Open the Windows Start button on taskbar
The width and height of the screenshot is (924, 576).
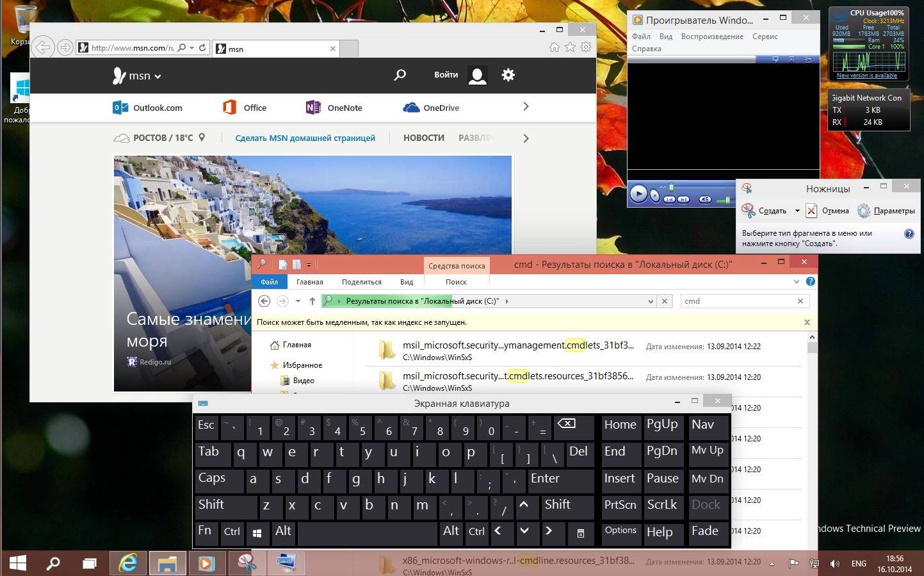pyautogui.click(x=18, y=563)
